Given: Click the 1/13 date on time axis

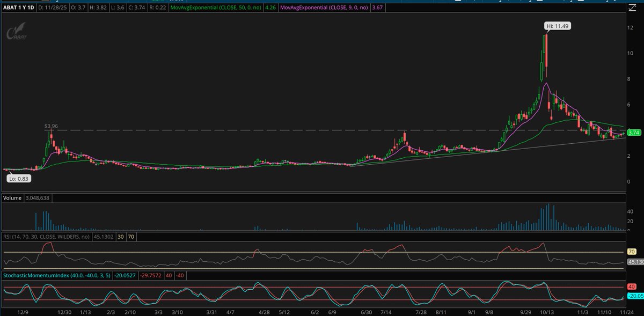Looking at the screenshot, I should pyautogui.click(x=85, y=311).
